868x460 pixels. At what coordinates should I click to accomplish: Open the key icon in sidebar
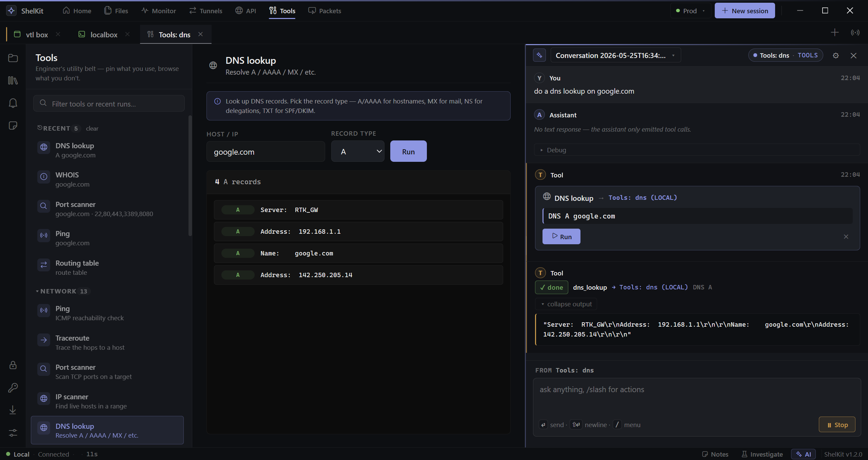pyautogui.click(x=13, y=387)
